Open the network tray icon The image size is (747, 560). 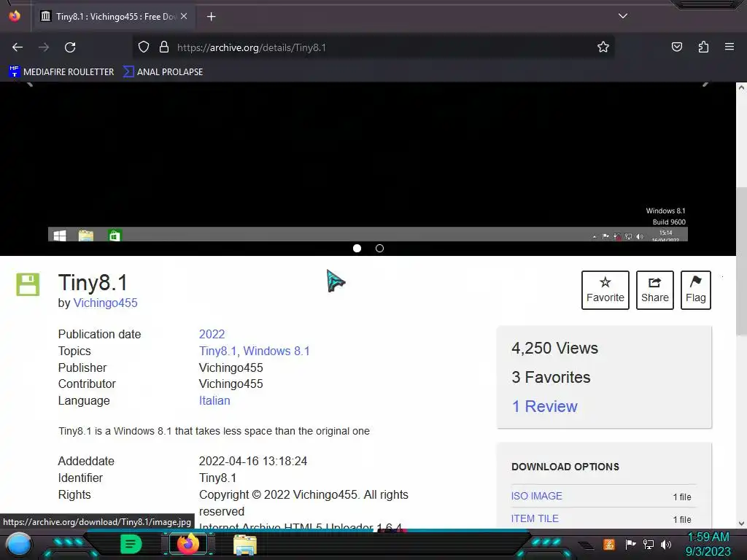(649, 544)
